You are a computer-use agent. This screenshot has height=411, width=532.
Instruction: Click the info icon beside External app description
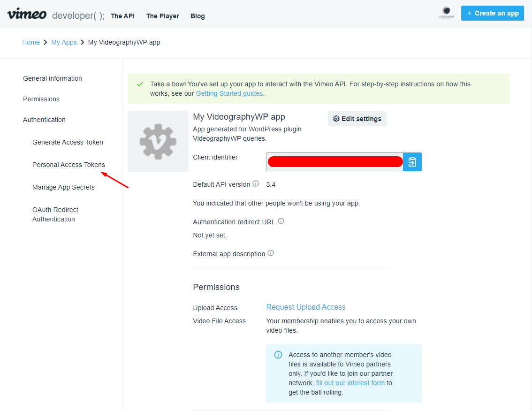271,253
